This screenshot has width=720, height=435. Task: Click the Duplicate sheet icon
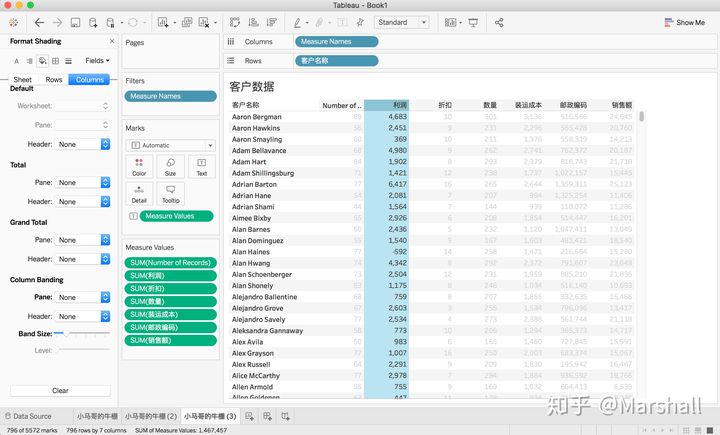(x=187, y=23)
